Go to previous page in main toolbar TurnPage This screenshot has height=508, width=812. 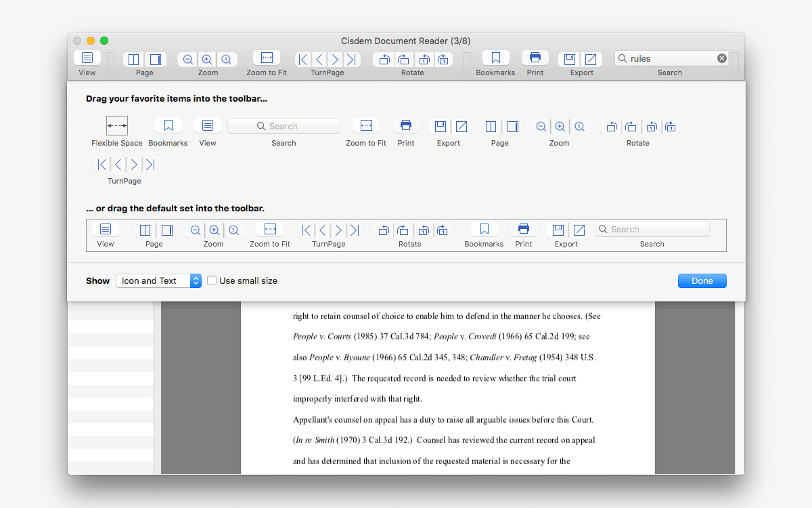(319, 60)
